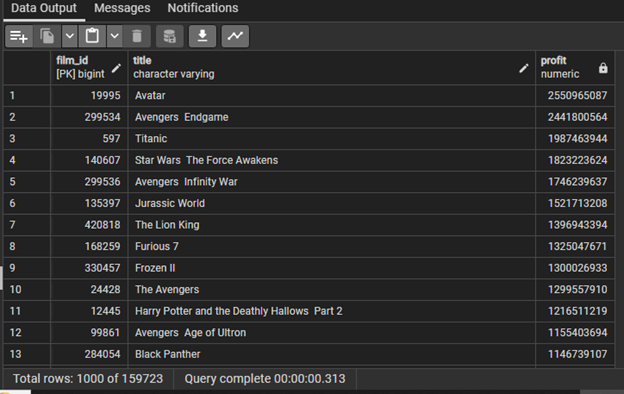Click profit value 2441800564
Image resolution: width=624 pixels, height=394 pixels.
575,117
